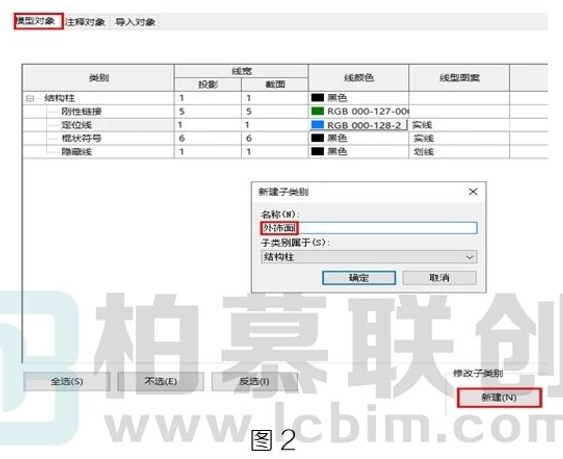Click the 线颜色 column header
563x459 pixels.
359,78
